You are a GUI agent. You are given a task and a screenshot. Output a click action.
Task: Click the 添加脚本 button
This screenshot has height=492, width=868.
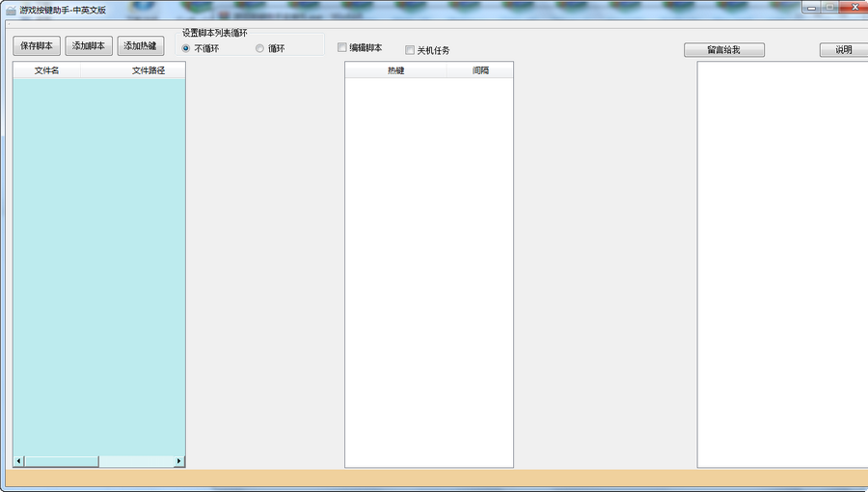pos(89,46)
